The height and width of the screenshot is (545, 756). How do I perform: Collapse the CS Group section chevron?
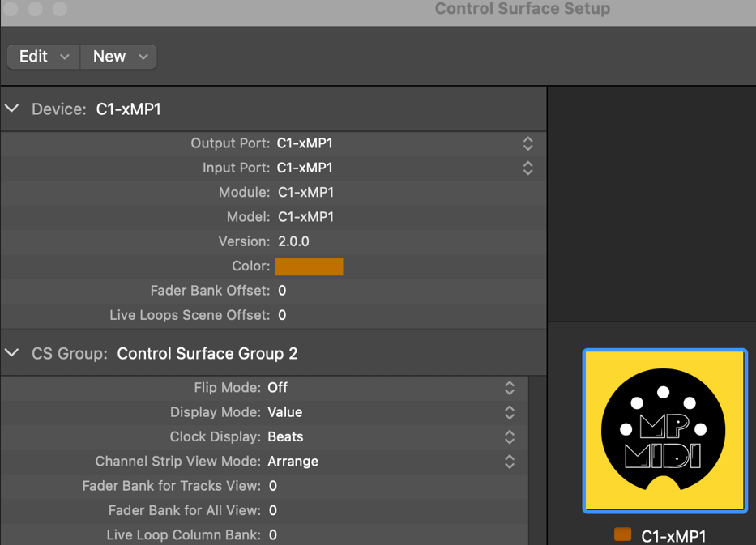coord(12,353)
